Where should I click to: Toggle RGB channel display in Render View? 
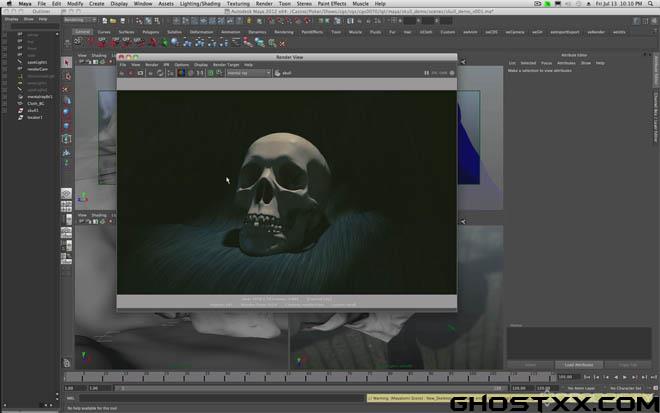tap(181, 73)
